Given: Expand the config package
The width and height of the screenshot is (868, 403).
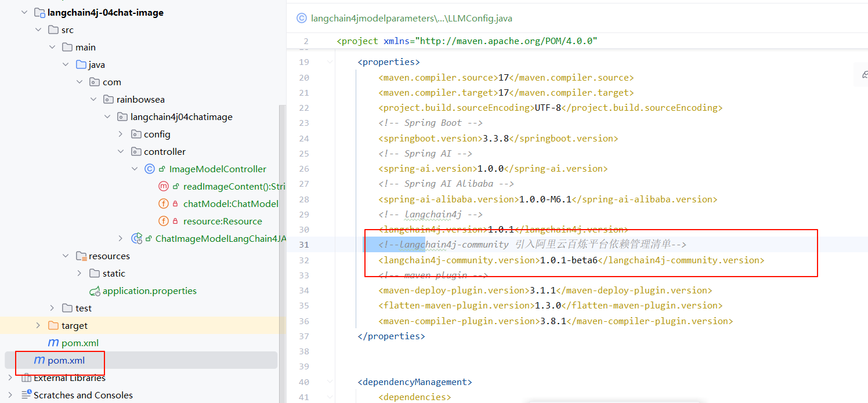Looking at the screenshot, I should [121, 135].
